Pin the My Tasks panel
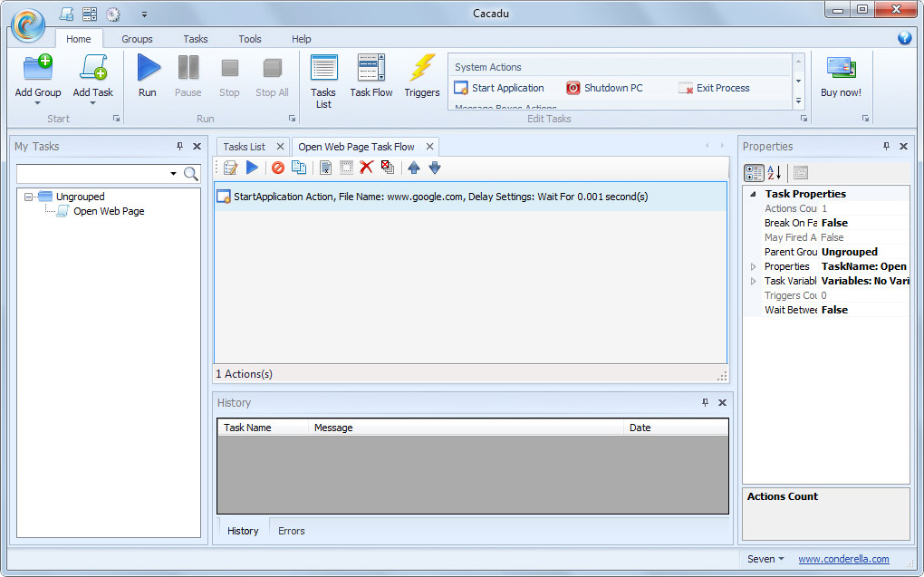 coord(179,147)
